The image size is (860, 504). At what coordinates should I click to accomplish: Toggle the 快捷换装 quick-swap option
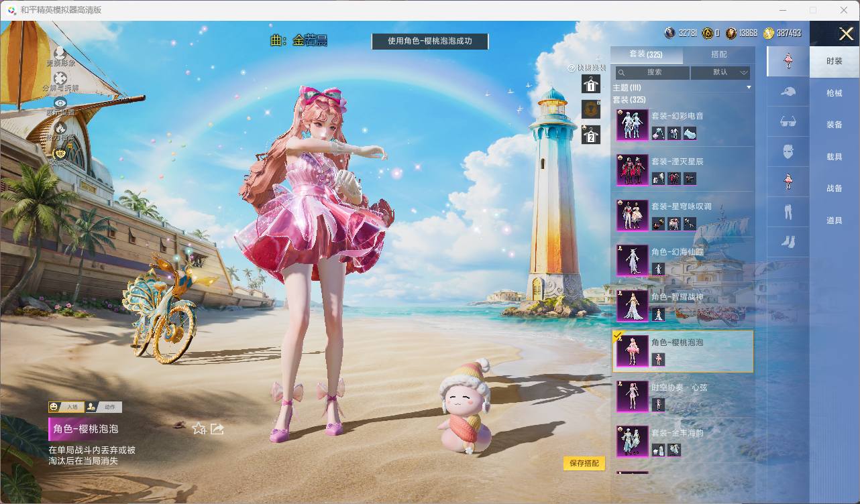587,68
